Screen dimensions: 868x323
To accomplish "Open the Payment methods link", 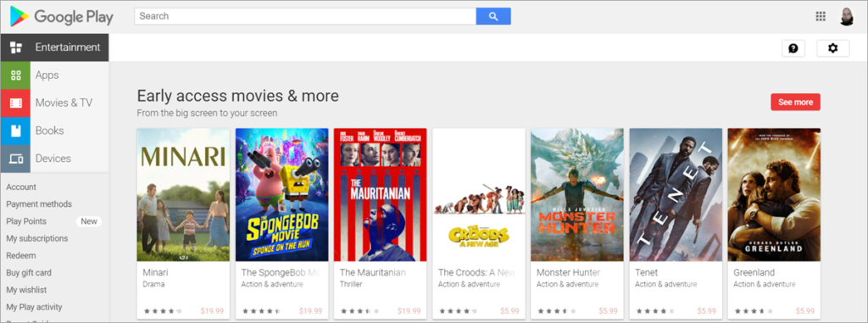I will (x=39, y=203).
